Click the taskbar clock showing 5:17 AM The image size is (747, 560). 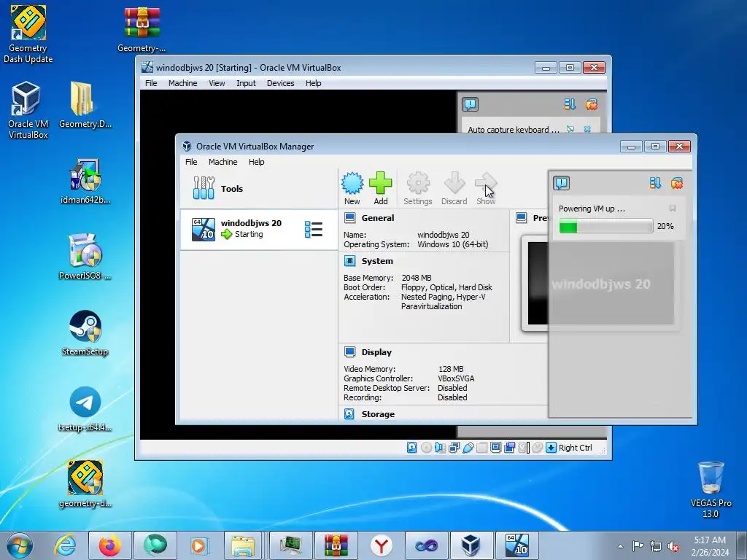point(711,545)
